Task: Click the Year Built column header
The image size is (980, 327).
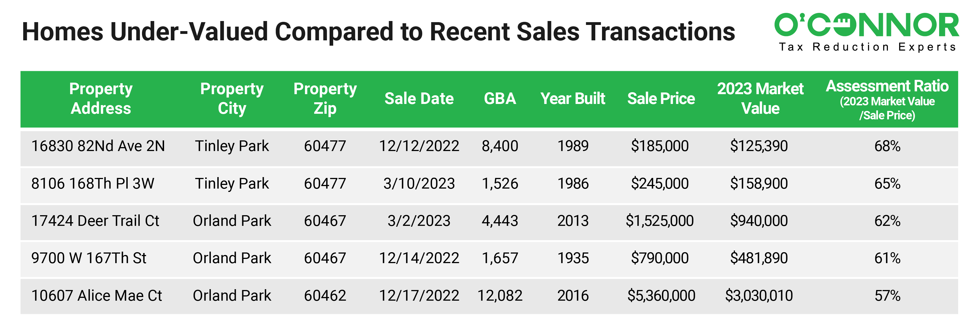Action: 573,99
